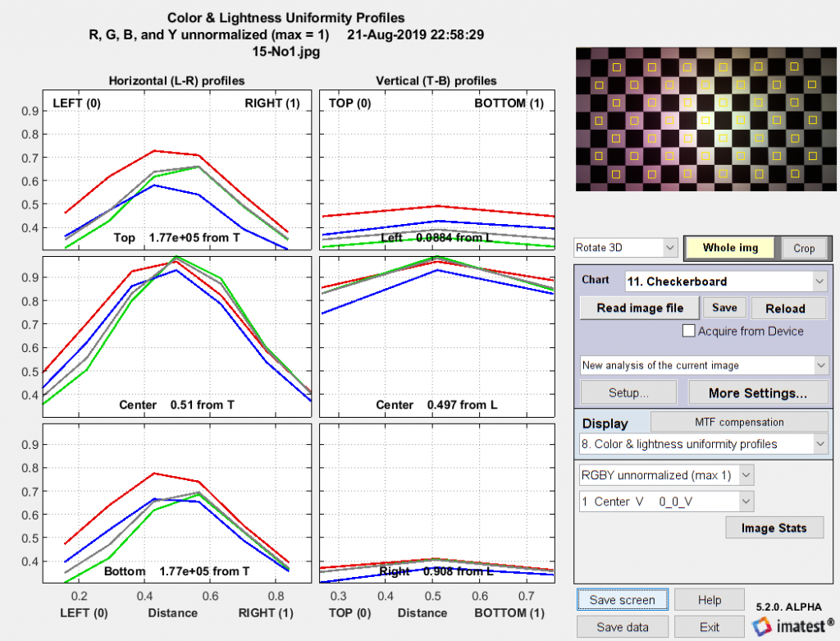Open the Rotate 3D dropdown
The height and width of the screenshot is (641, 840).
624,248
